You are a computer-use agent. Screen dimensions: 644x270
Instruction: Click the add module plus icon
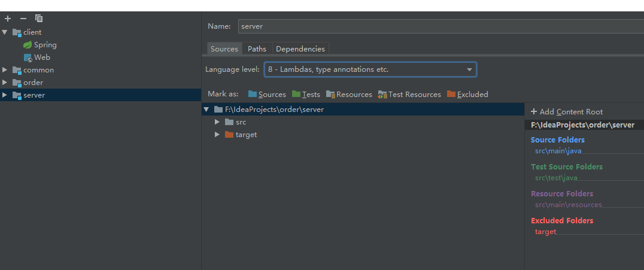click(x=8, y=19)
